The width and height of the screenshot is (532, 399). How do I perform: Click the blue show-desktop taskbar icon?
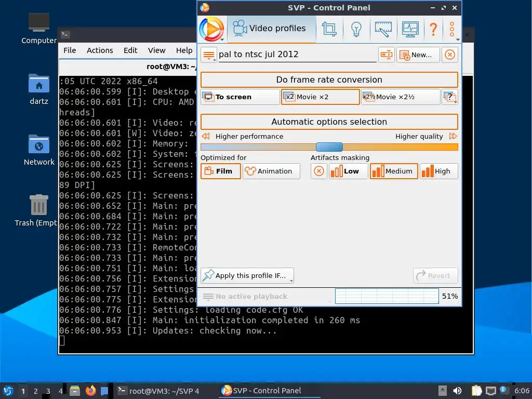[x=104, y=391]
